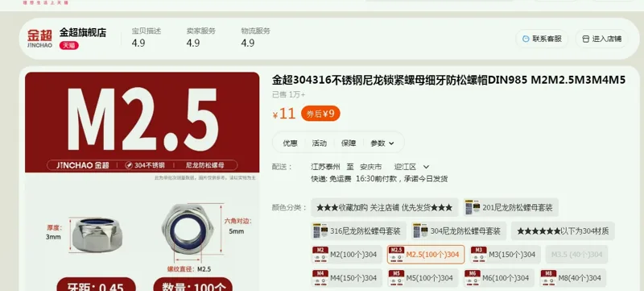Click the M6 variant thumbnail icon
644x291 pixels.
tap(473, 278)
